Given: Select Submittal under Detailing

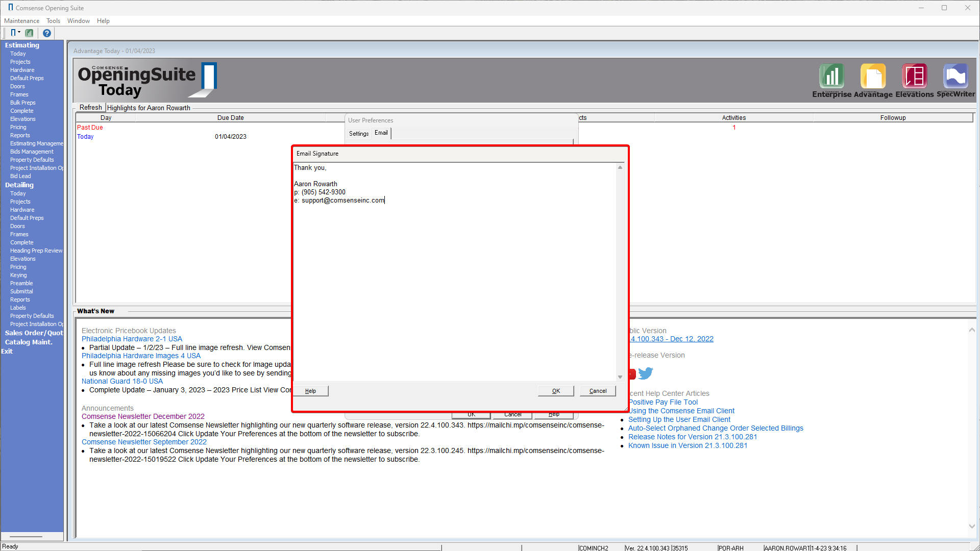Looking at the screenshot, I should coord(21,291).
